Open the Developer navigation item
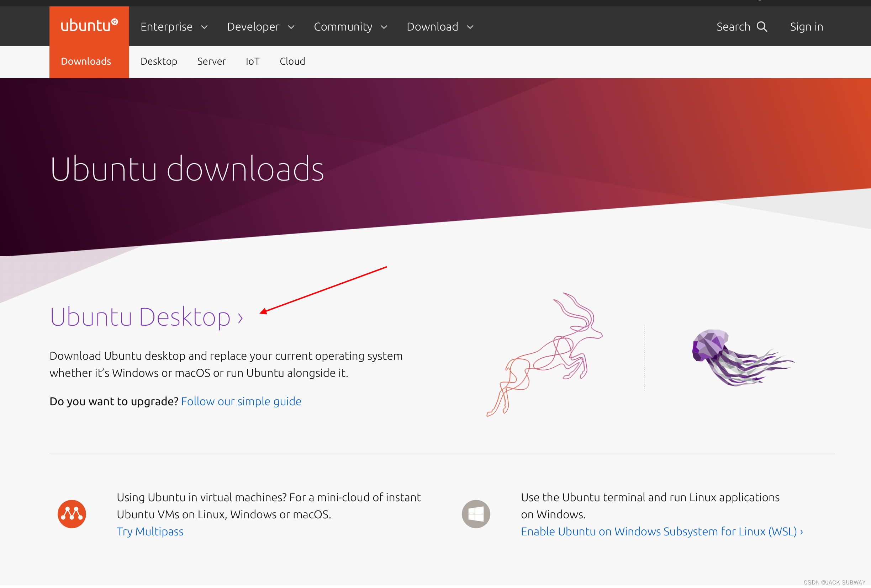Image resolution: width=871 pixels, height=588 pixels. (253, 27)
